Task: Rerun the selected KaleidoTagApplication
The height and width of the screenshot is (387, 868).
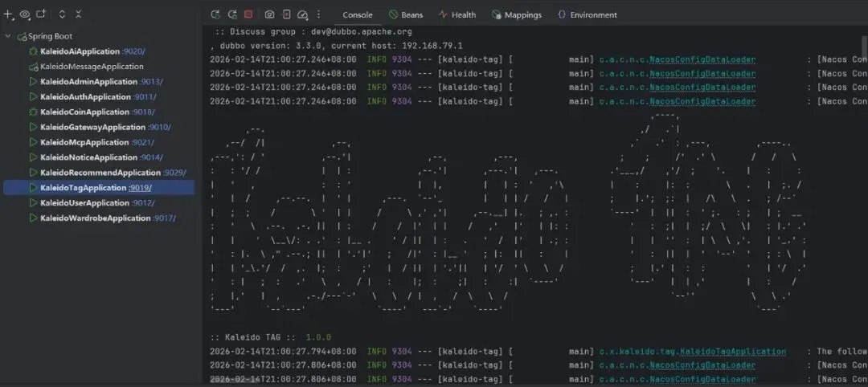Action: click(x=215, y=14)
